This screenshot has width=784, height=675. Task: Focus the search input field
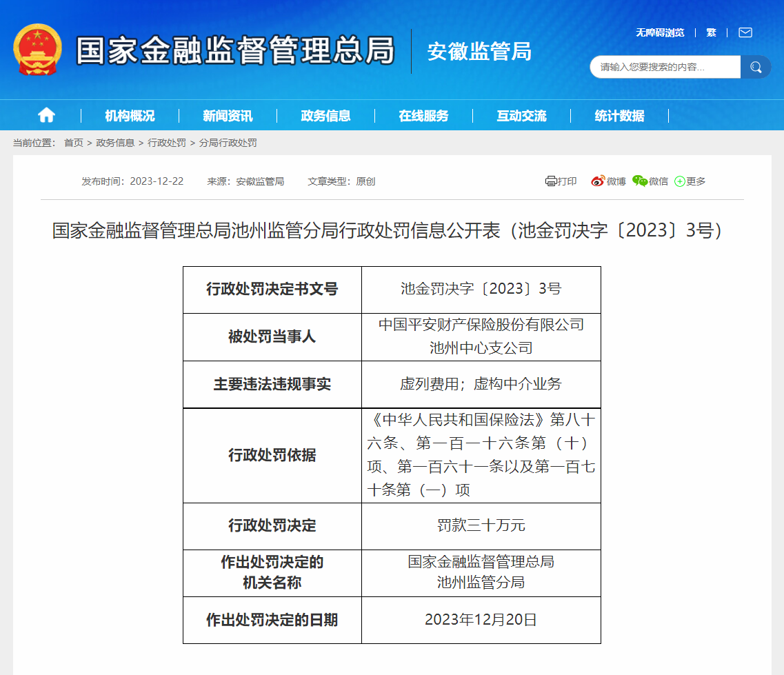pyautogui.click(x=665, y=67)
